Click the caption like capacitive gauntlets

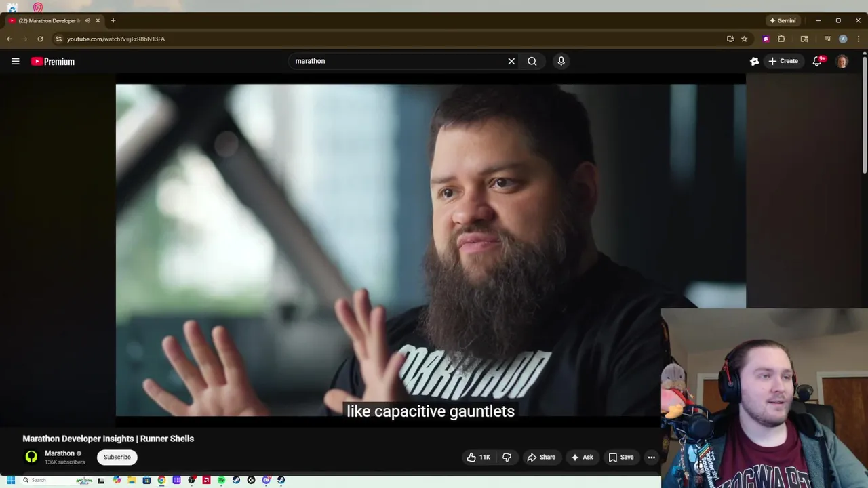(431, 411)
